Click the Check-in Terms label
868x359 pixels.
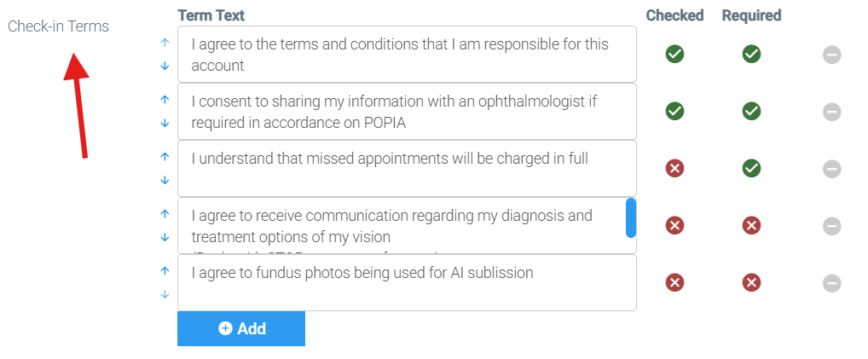pos(58,26)
